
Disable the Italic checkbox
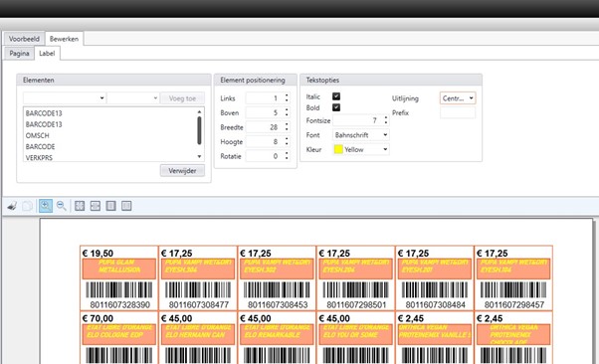click(x=336, y=96)
